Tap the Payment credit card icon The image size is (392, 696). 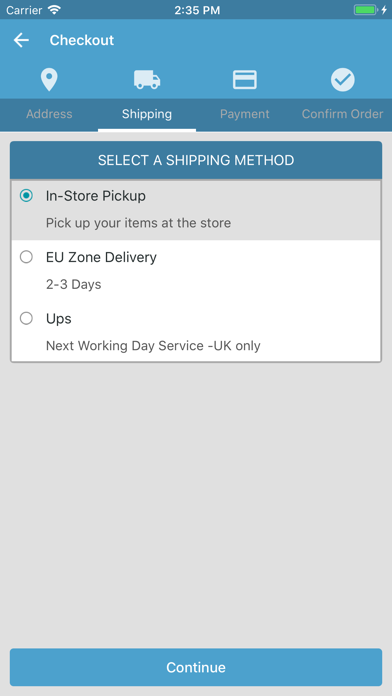pos(245,80)
